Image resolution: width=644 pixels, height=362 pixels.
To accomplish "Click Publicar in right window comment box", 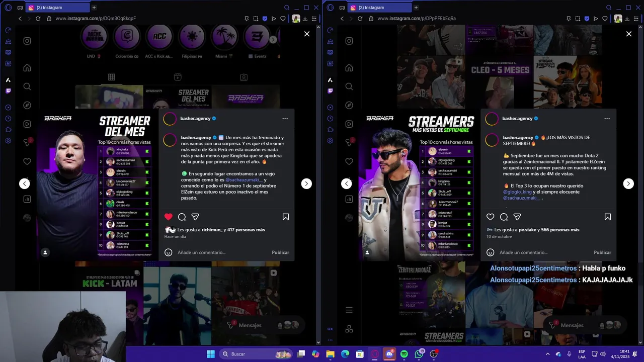I will tap(602, 252).
